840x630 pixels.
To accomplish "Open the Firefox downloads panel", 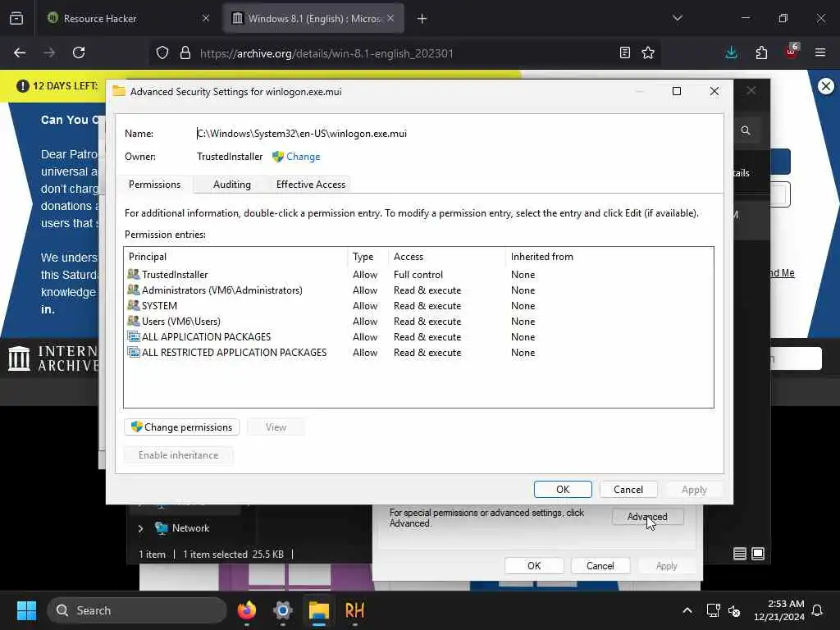I will [731, 52].
